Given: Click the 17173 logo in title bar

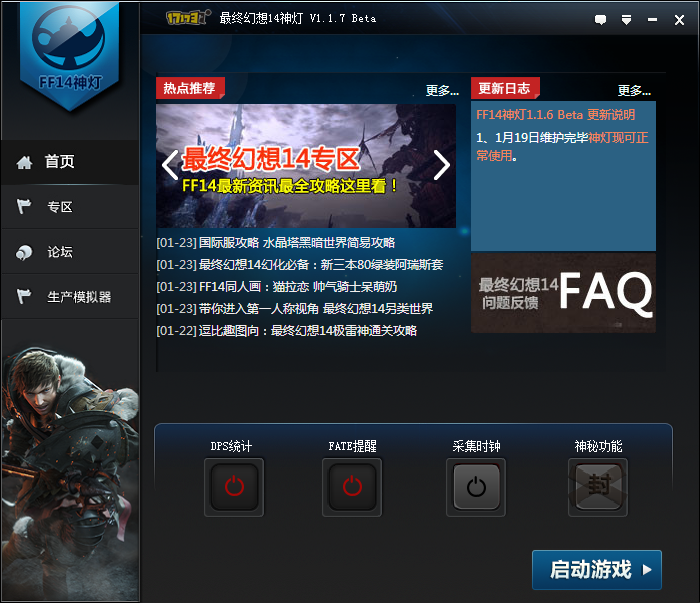Looking at the screenshot, I should pos(188,18).
